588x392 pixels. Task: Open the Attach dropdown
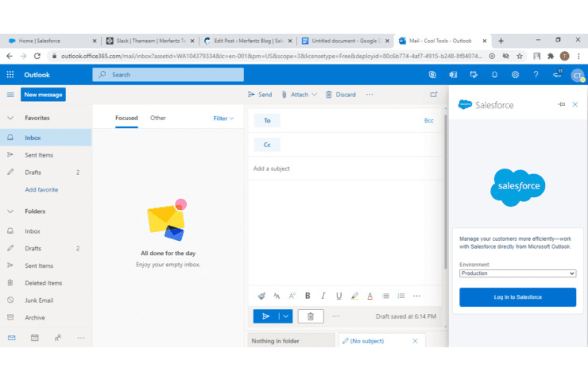[x=299, y=95]
